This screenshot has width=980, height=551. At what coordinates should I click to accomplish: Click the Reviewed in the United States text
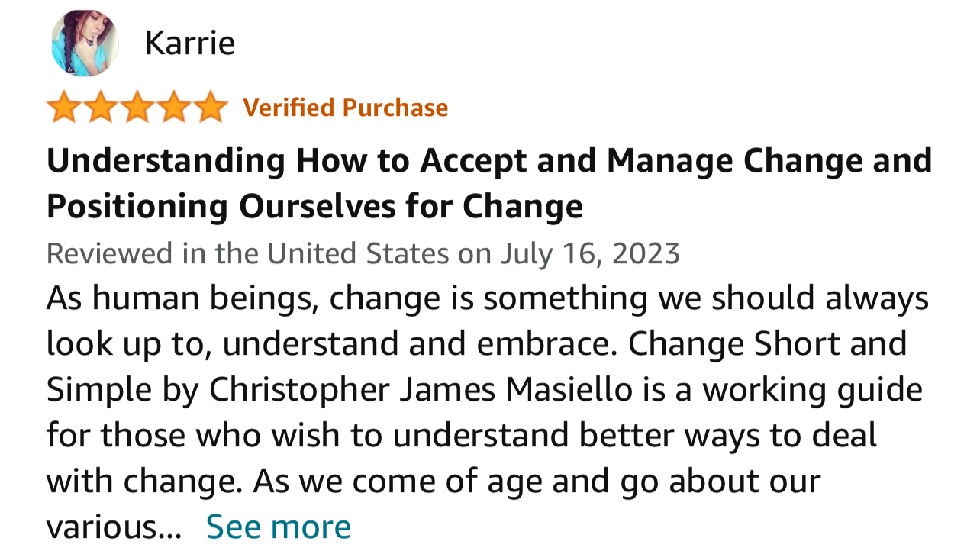point(248,253)
